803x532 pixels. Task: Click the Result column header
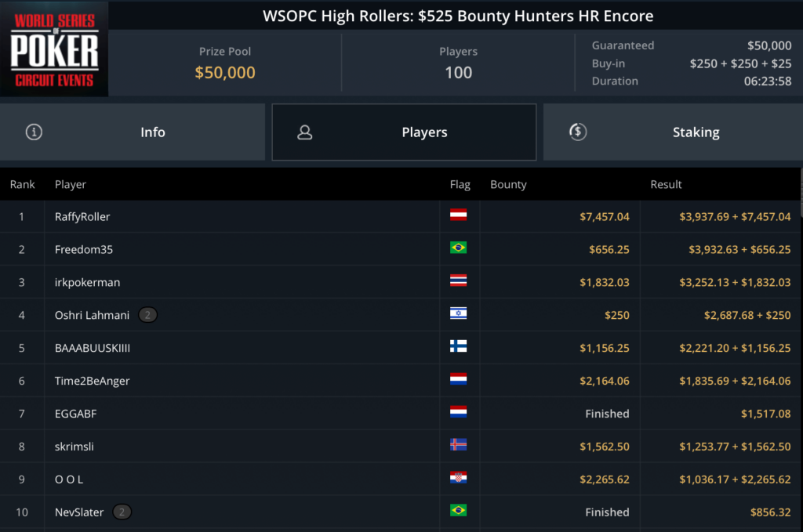[x=666, y=185]
